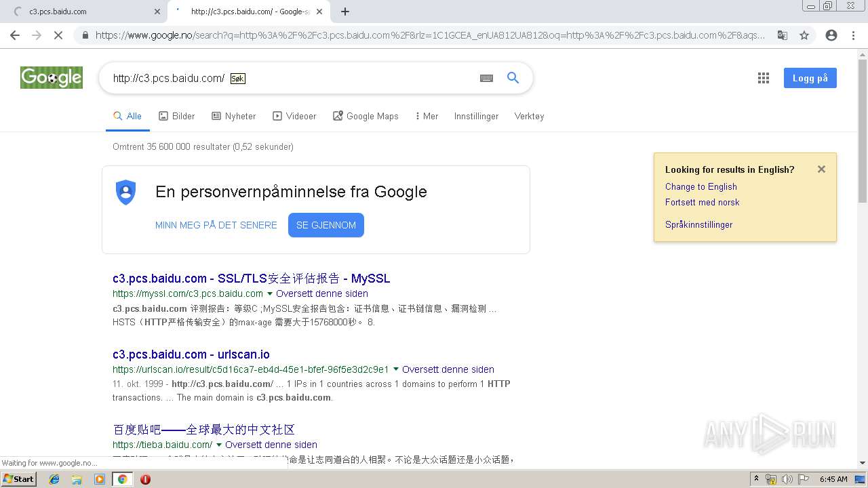Expand the dropdown arrow beside tieba.baidu.com URL
The height and width of the screenshot is (488, 868).
pyautogui.click(x=219, y=445)
